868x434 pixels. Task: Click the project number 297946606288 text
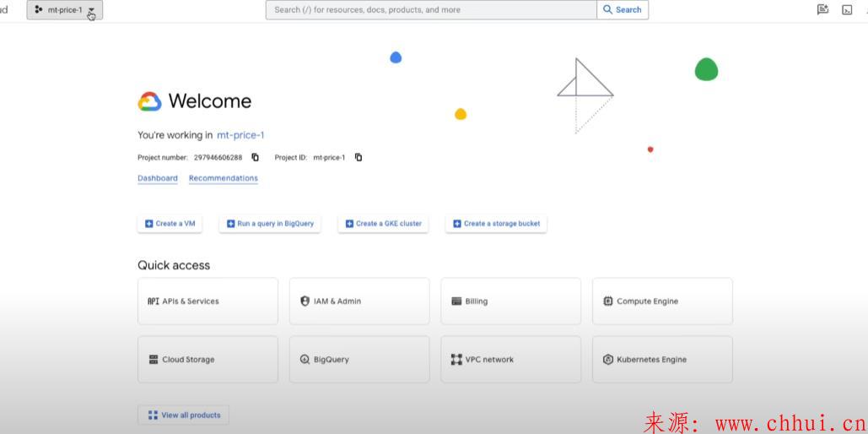tap(218, 157)
